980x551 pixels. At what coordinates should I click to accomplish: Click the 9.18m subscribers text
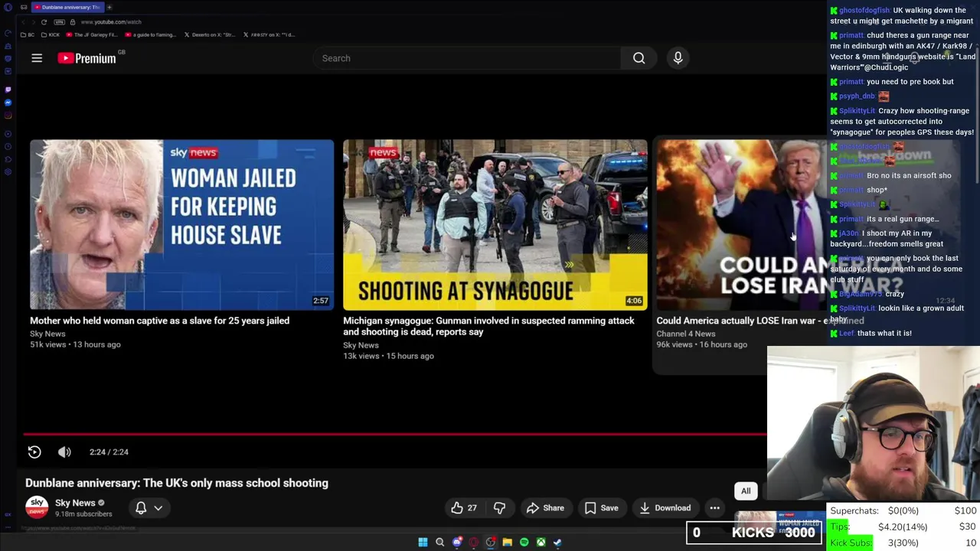click(x=83, y=514)
